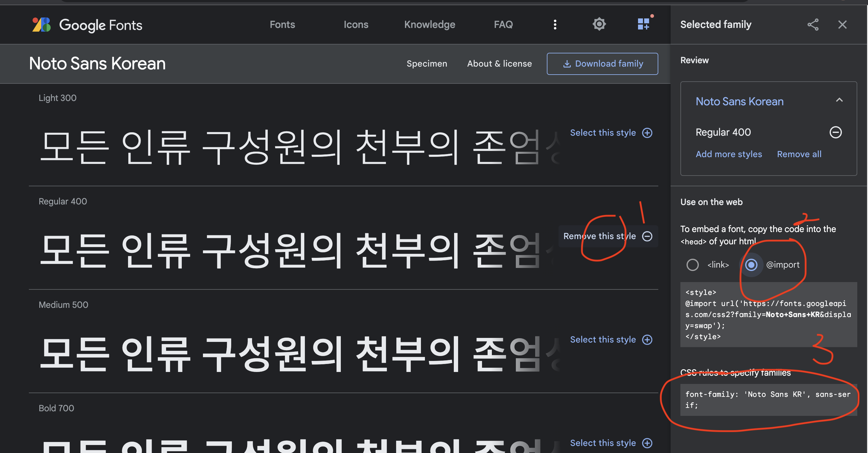Select the <link> radio option

[692, 265]
